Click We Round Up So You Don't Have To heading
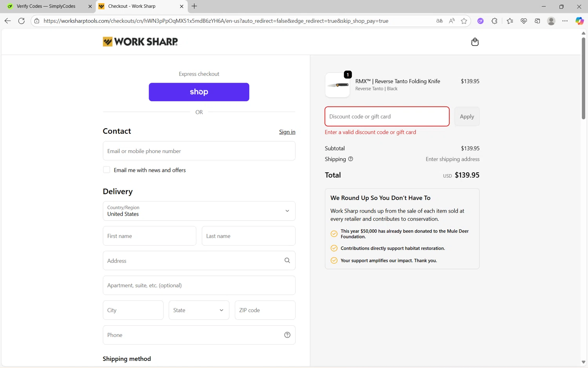 [380, 198]
